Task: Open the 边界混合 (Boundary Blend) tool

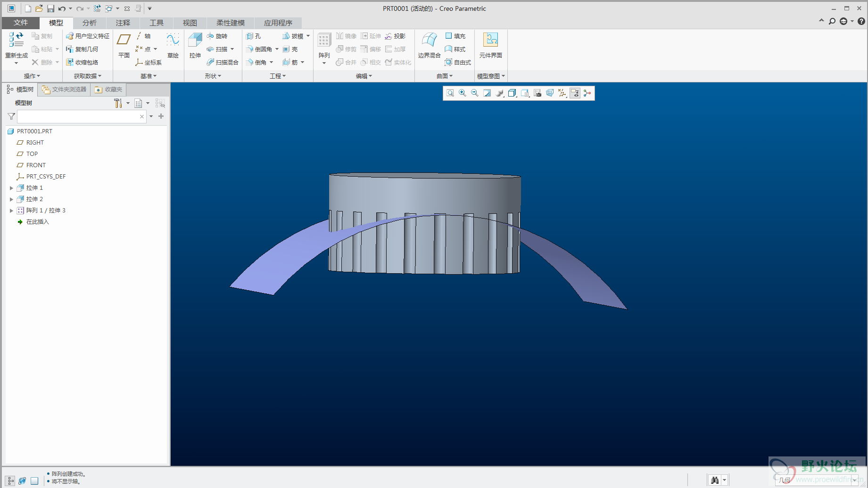Action: [429, 46]
